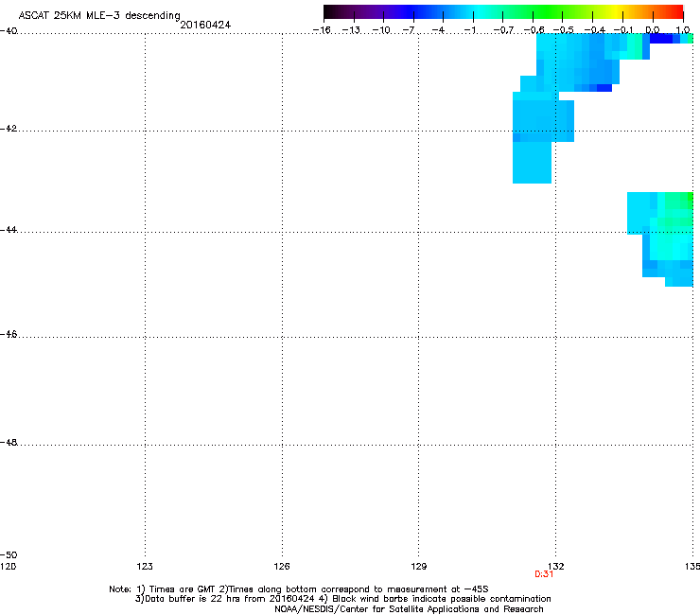Click the colorbar label '-0.4'
Viewport: 700px width, 615px height.
click(x=594, y=30)
